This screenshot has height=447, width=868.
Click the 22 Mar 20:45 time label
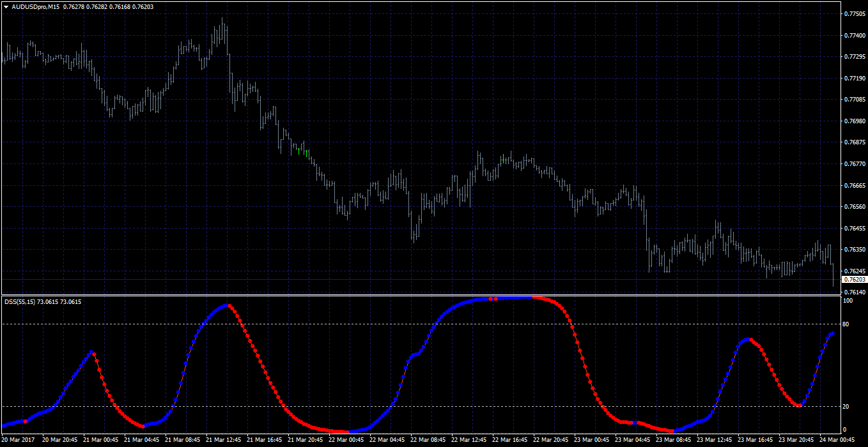coord(551,440)
